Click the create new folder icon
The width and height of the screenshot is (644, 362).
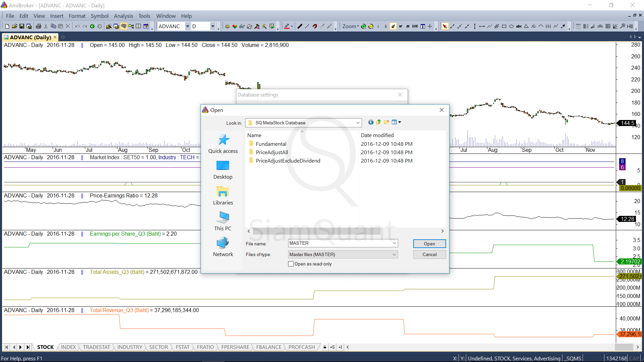point(386,122)
